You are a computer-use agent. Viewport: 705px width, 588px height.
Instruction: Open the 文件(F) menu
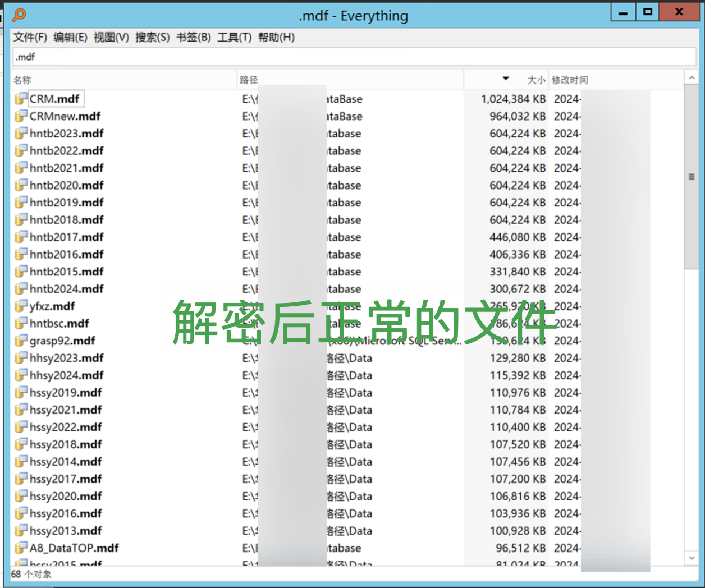pyautogui.click(x=30, y=38)
